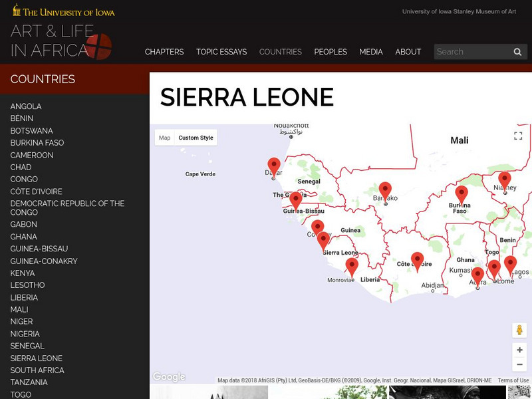The height and width of the screenshot is (399, 532).
Task: Zoom in on the map
Action: pos(519,350)
